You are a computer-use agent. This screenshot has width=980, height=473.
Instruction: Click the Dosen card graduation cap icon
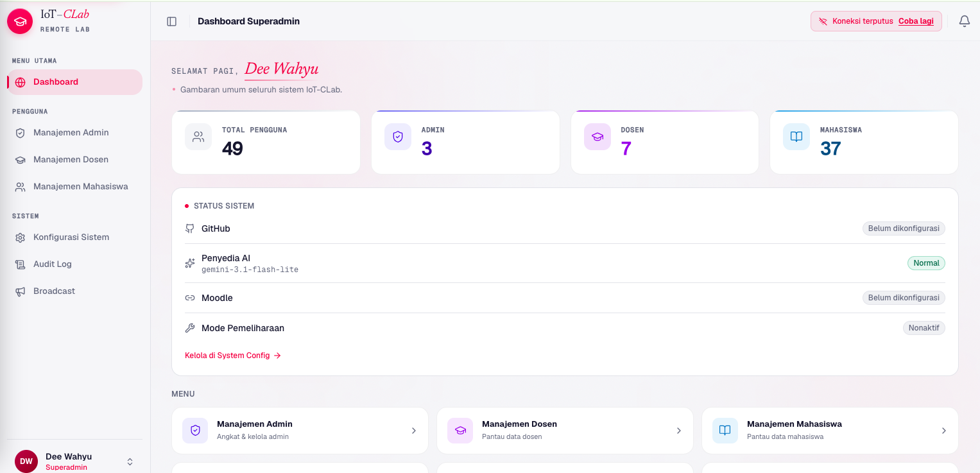point(597,137)
